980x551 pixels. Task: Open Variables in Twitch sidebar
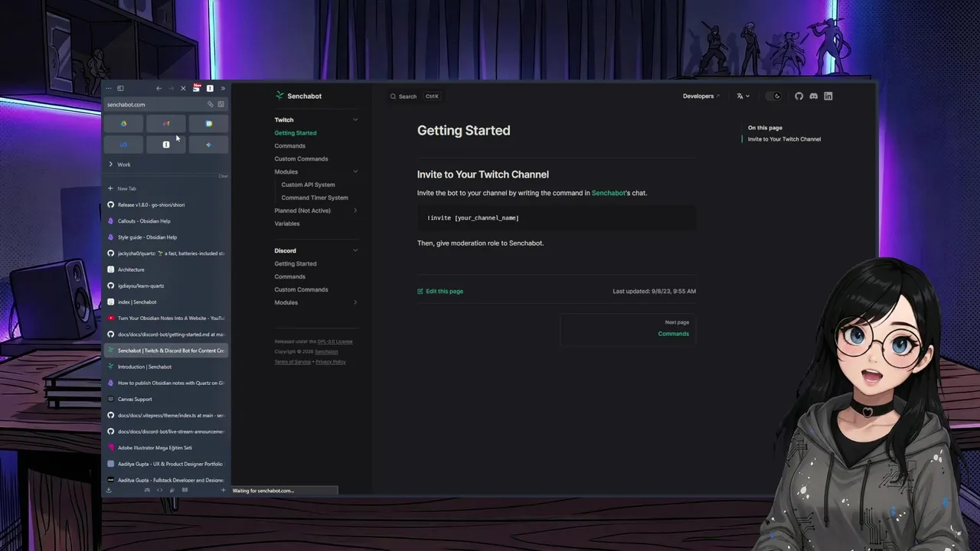pyautogui.click(x=287, y=223)
